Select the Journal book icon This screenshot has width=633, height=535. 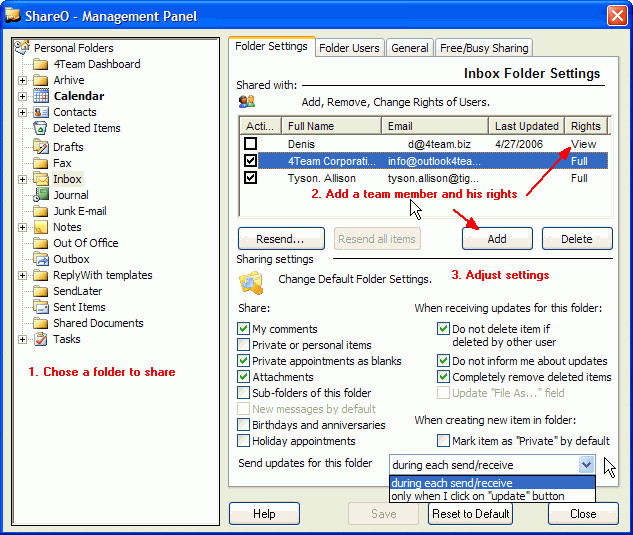click(40, 195)
